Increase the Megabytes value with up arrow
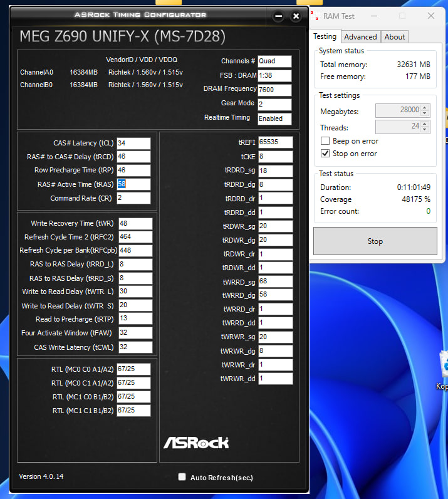 tap(425, 108)
